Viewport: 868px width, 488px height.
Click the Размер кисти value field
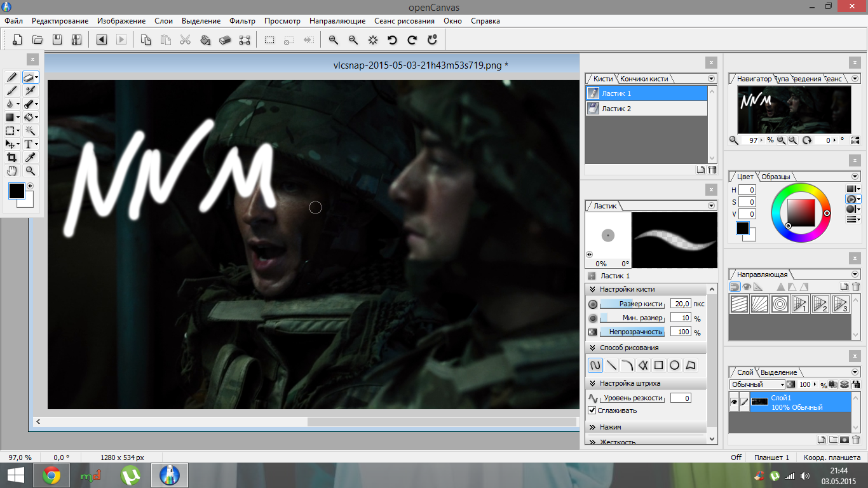click(x=680, y=304)
